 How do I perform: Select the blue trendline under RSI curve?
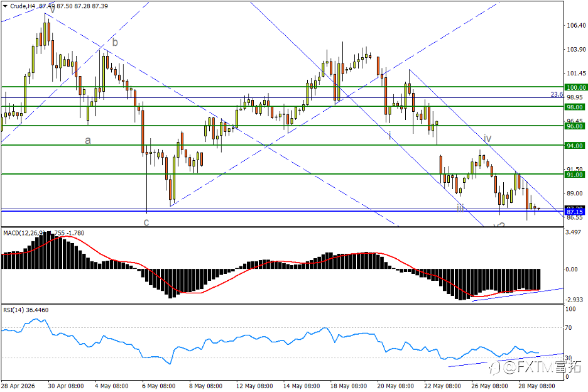click(506, 360)
